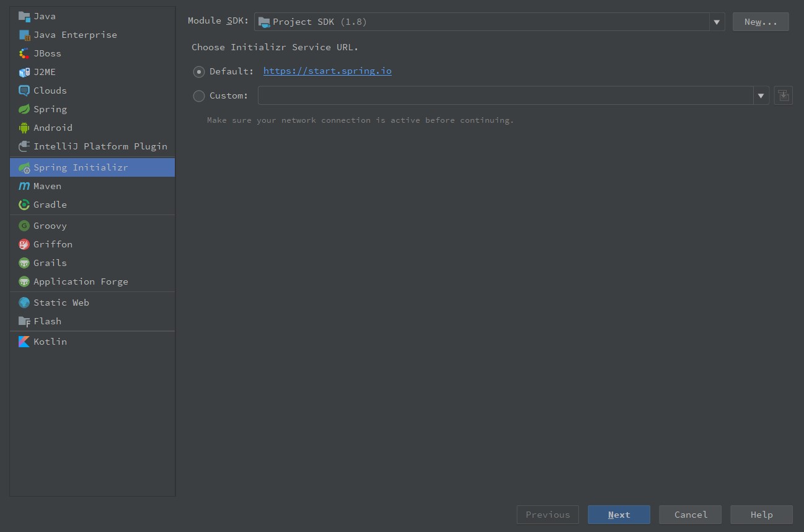Click the icon button beside Custom URL field
Screen dimensions: 804x532
[x=783, y=95]
